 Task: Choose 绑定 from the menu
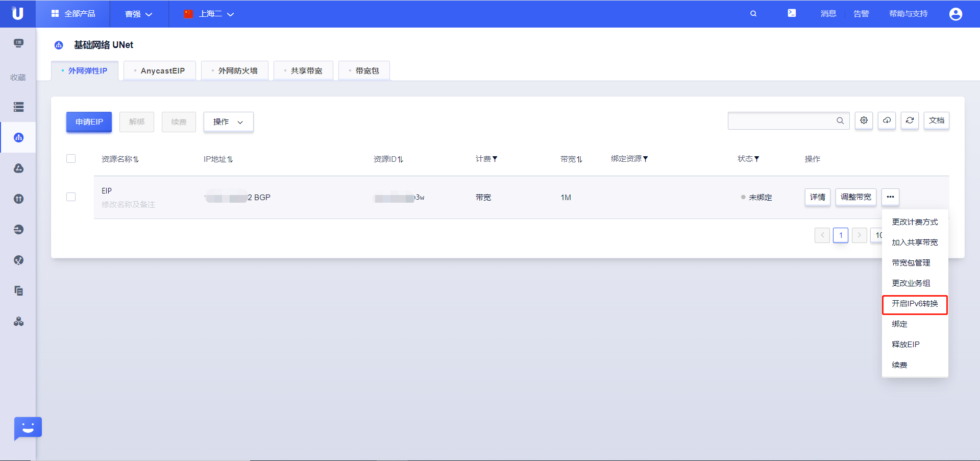(915, 324)
